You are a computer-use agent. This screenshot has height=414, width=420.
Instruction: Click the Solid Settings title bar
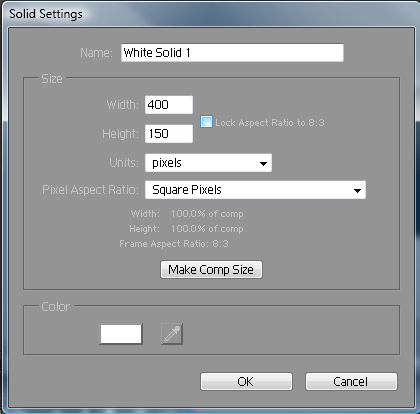pyautogui.click(x=210, y=14)
